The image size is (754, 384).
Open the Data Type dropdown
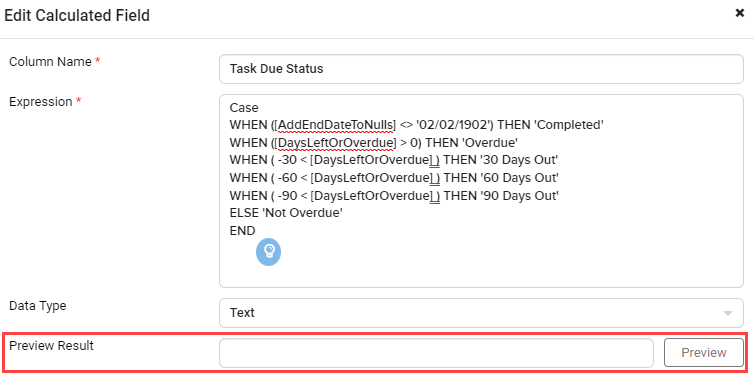click(x=481, y=313)
